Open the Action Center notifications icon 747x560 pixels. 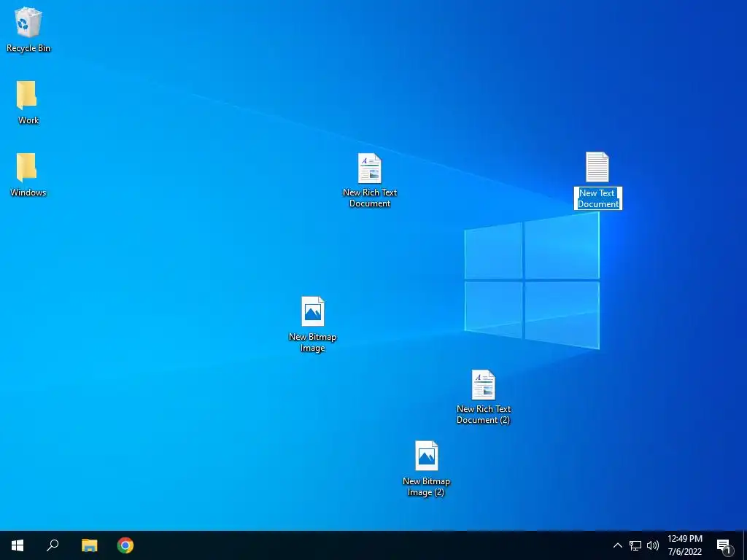pyautogui.click(x=724, y=545)
